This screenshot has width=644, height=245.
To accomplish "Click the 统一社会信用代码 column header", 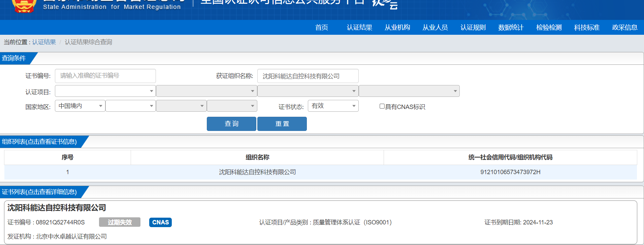I will [x=510, y=157].
